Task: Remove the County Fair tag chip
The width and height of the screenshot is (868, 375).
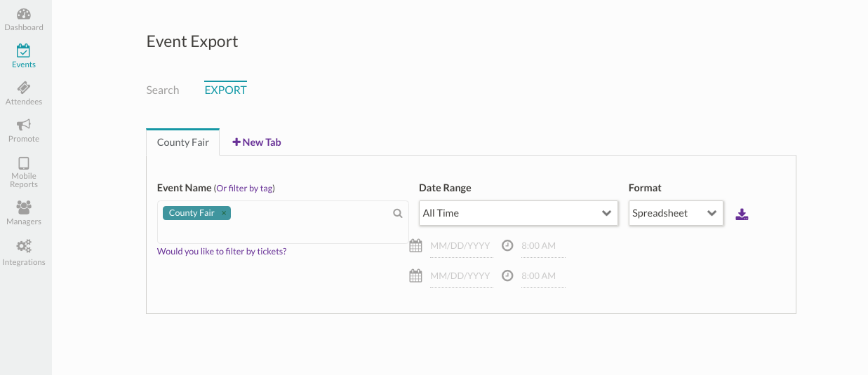Action: tap(224, 213)
